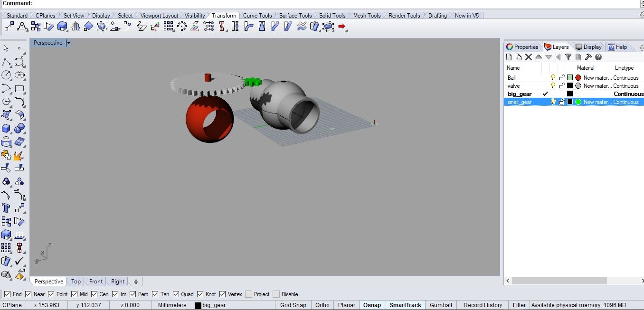Select the Rectangle tool in left sidebar

tap(19, 88)
